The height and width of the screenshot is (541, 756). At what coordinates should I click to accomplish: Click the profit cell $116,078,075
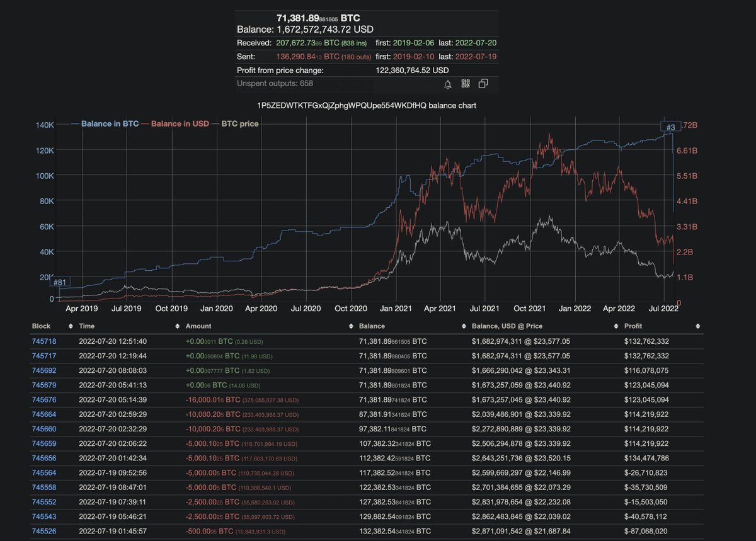coord(646,370)
